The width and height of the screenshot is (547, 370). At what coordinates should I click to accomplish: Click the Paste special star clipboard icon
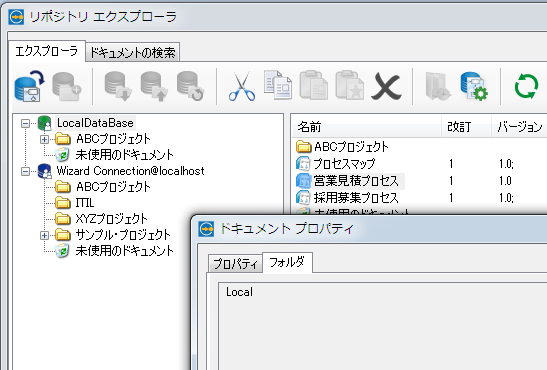click(350, 85)
